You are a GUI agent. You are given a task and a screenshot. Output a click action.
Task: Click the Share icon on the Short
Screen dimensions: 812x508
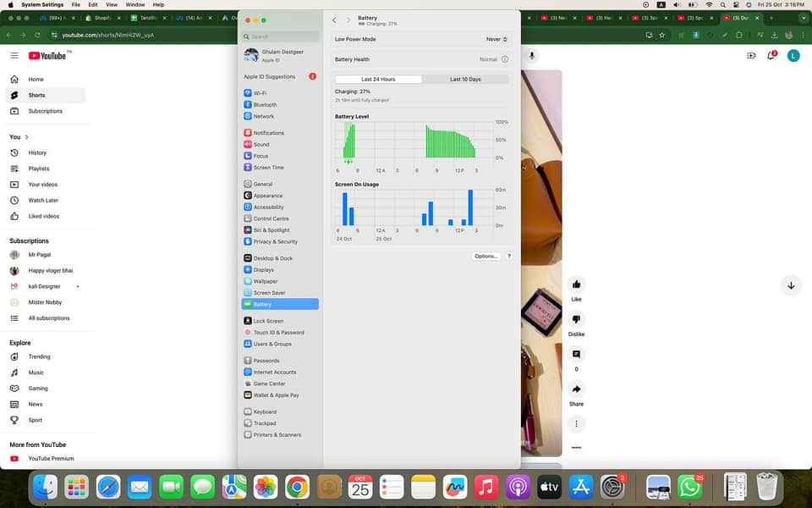(x=576, y=389)
